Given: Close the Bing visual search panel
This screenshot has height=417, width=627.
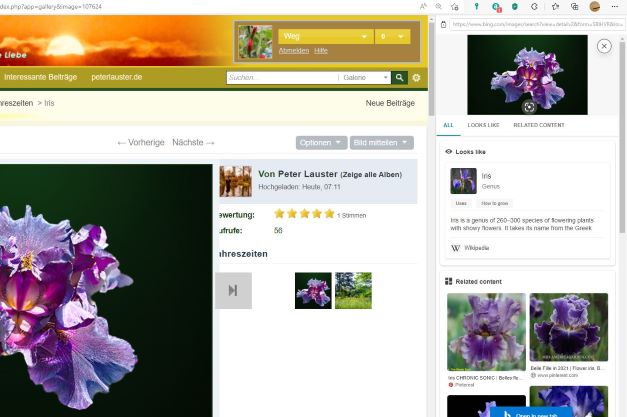Looking at the screenshot, I should coord(603,46).
